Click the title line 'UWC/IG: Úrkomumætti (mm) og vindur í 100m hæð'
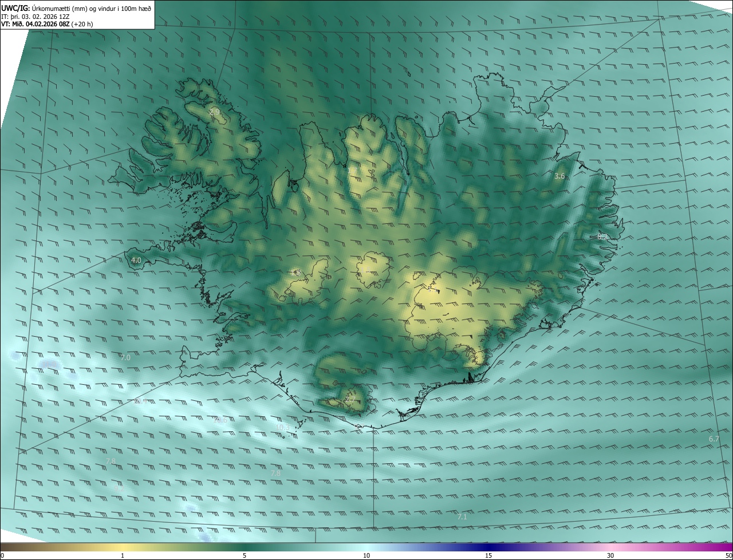 (76, 8)
